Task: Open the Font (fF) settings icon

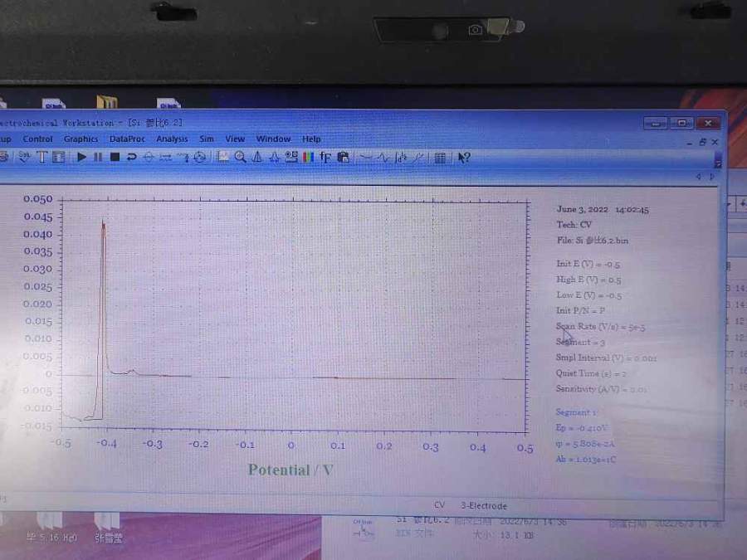Action: 325,157
